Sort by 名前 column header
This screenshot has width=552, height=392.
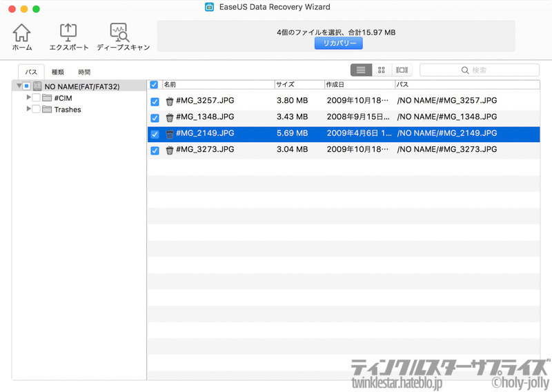coord(218,84)
